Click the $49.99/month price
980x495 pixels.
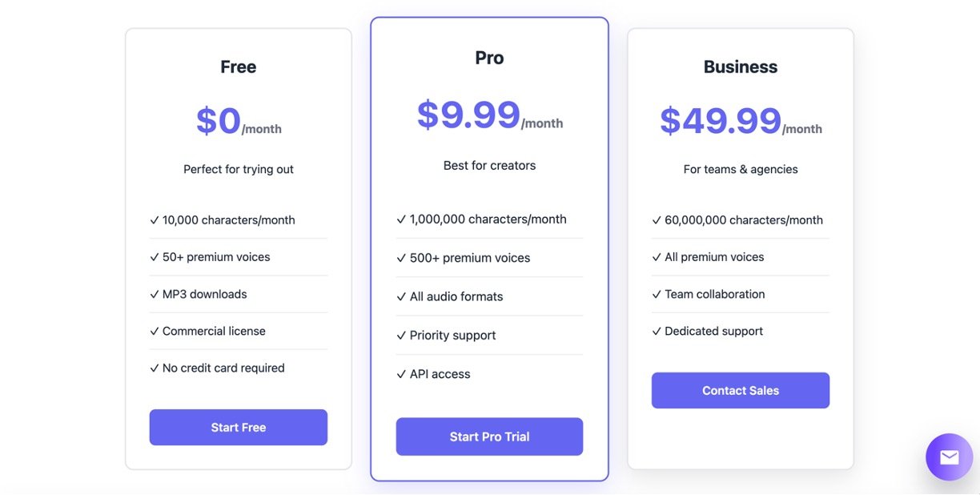pyautogui.click(x=740, y=122)
